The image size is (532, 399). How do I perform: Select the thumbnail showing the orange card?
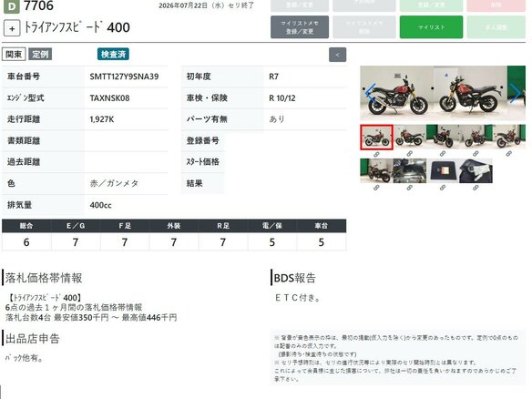pos(443,170)
